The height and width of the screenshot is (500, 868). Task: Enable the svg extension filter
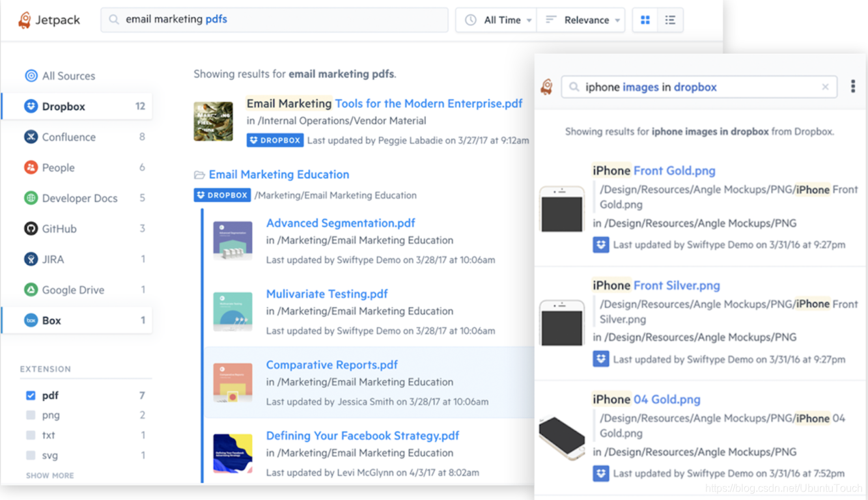[x=31, y=455]
